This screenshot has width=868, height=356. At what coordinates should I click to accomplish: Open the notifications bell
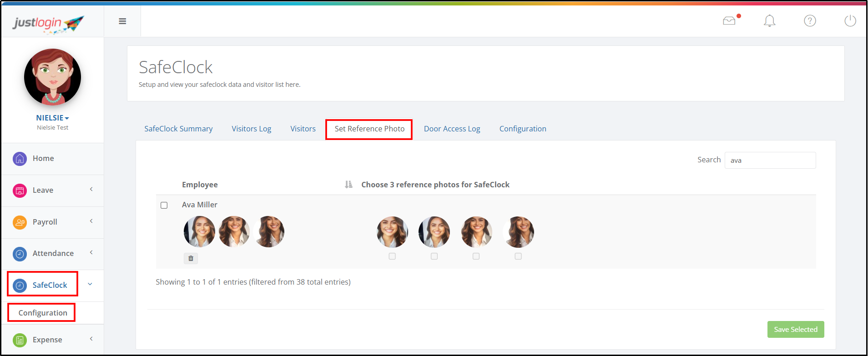770,21
